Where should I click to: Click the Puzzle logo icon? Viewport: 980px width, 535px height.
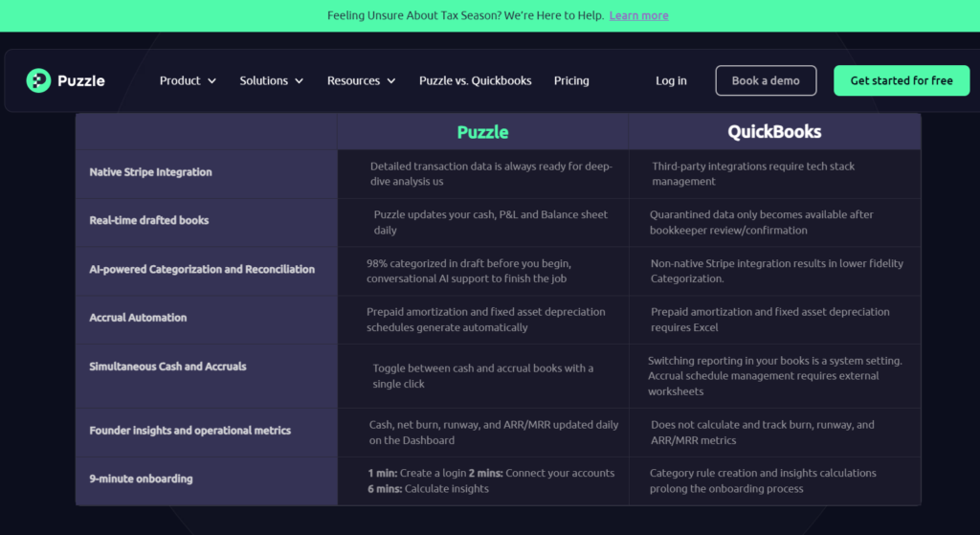click(x=38, y=80)
